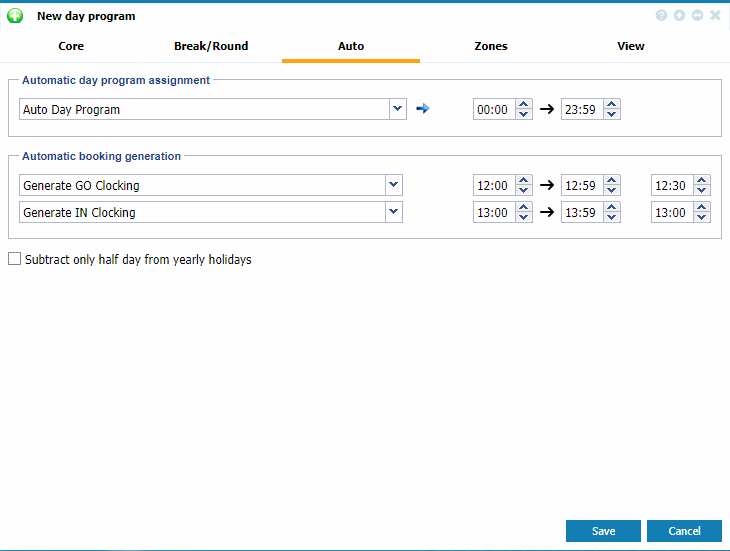
Task: Enable Subtract only half day from yearly holidays
Action: 14,259
